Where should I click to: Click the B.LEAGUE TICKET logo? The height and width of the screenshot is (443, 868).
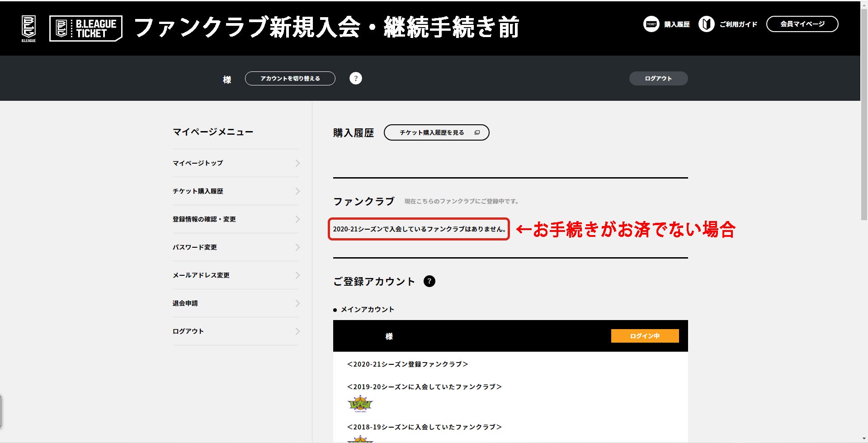pos(86,28)
